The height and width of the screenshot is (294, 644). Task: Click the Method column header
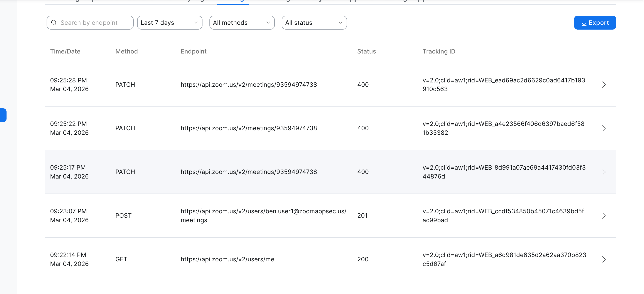click(x=126, y=52)
